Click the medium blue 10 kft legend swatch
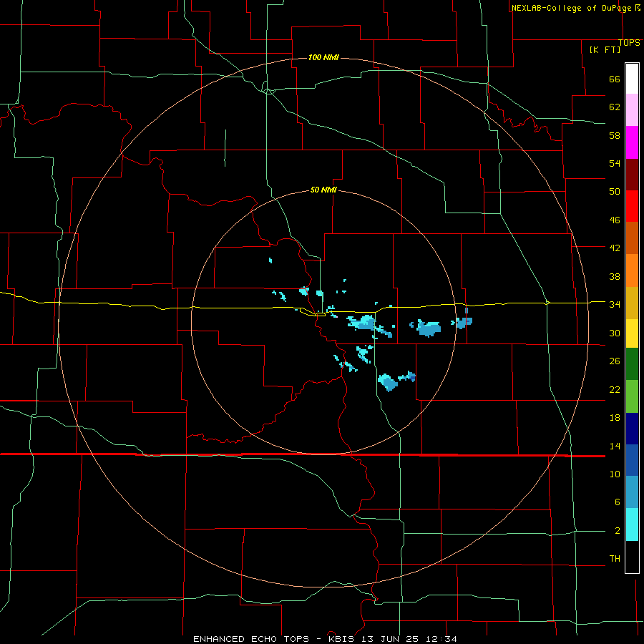Screen dimensions: 644x644 click(632, 460)
